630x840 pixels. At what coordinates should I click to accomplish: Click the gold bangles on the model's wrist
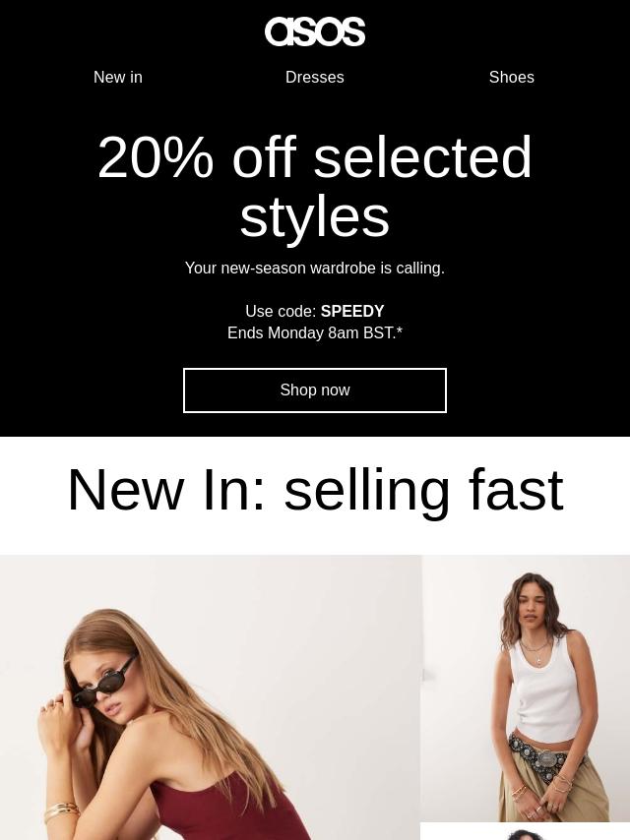(x=62, y=811)
